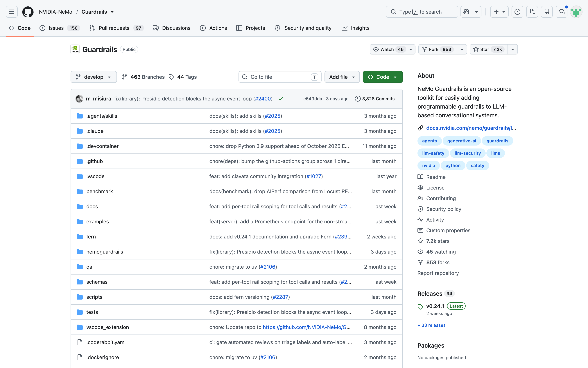The height and width of the screenshot is (368, 588).
Task: Open the user avatar menu
Action: click(576, 12)
